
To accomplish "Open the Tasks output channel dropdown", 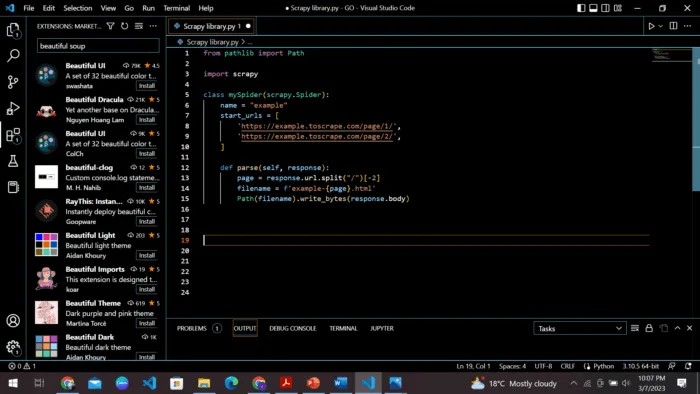I will click(579, 328).
